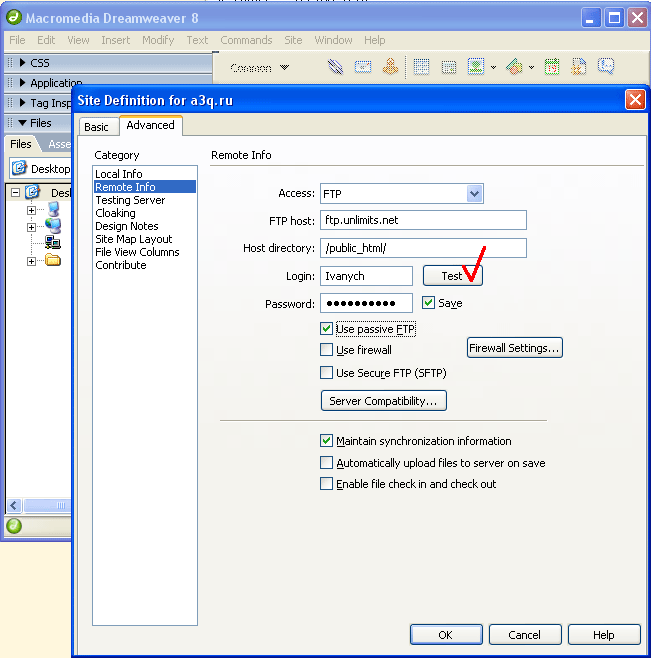The height and width of the screenshot is (658, 651).
Task: Click the scroll left arrow in Files panel
Action: point(14,505)
